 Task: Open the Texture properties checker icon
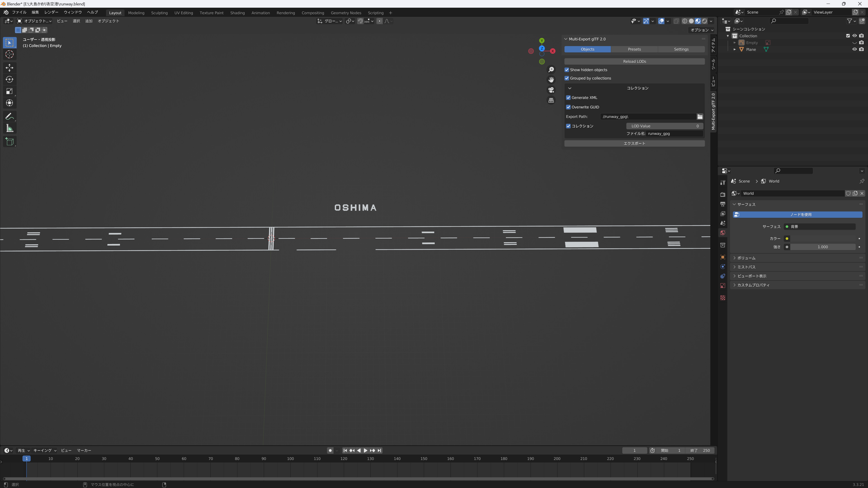(x=722, y=298)
